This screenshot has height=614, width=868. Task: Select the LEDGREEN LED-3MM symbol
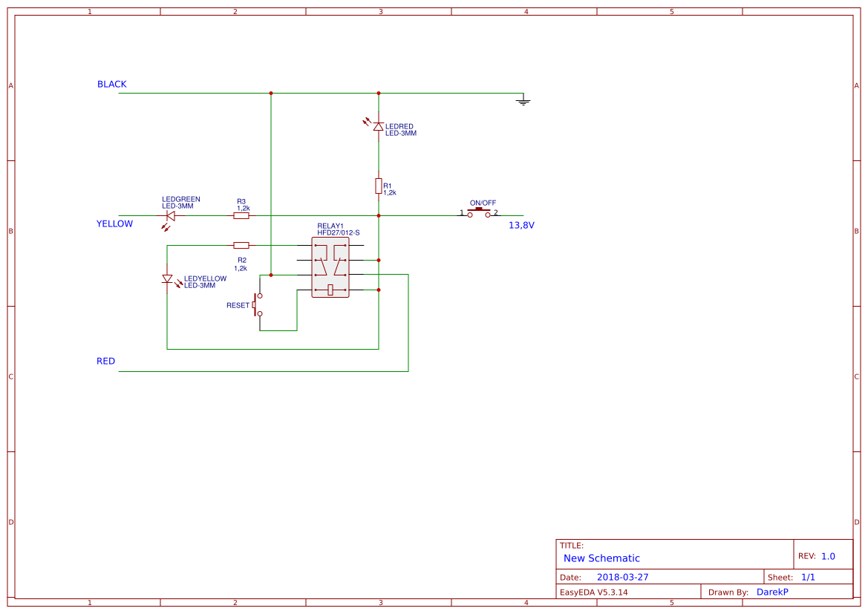point(170,214)
